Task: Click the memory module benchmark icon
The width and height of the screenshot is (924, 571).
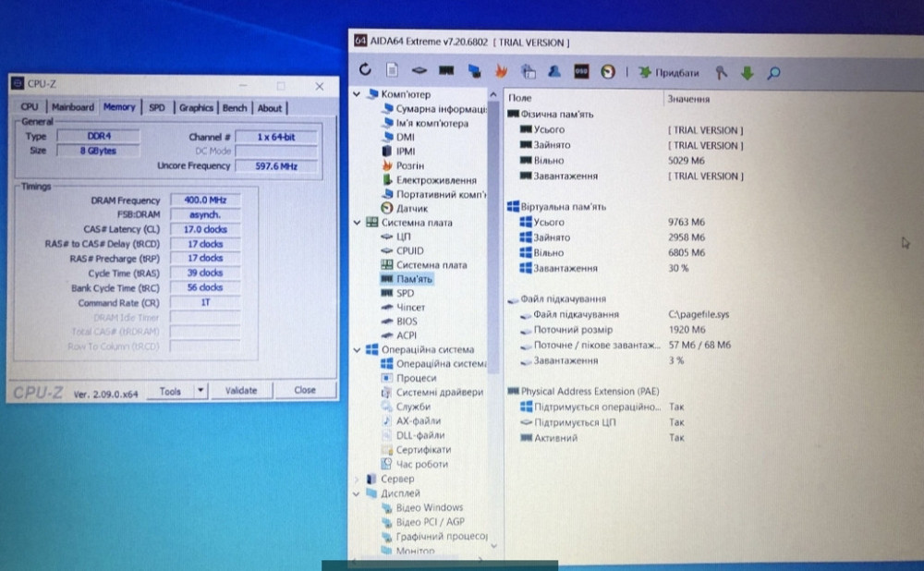Action: pyautogui.click(x=446, y=71)
